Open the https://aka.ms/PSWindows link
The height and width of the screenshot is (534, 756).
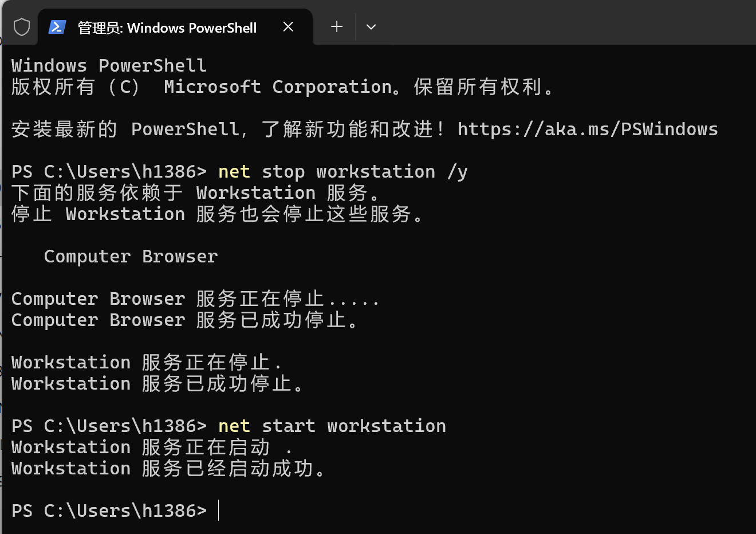587,129
